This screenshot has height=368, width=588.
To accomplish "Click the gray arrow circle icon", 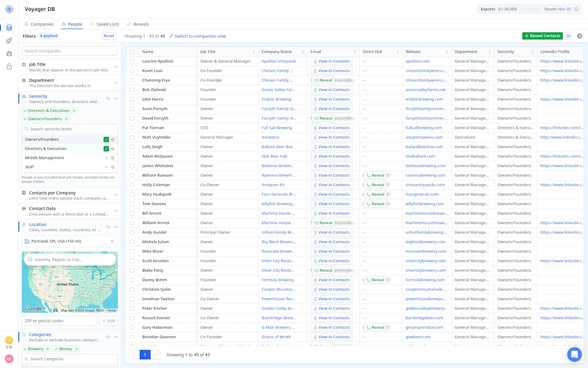I will pyautogui.click(x=579, y=36).
